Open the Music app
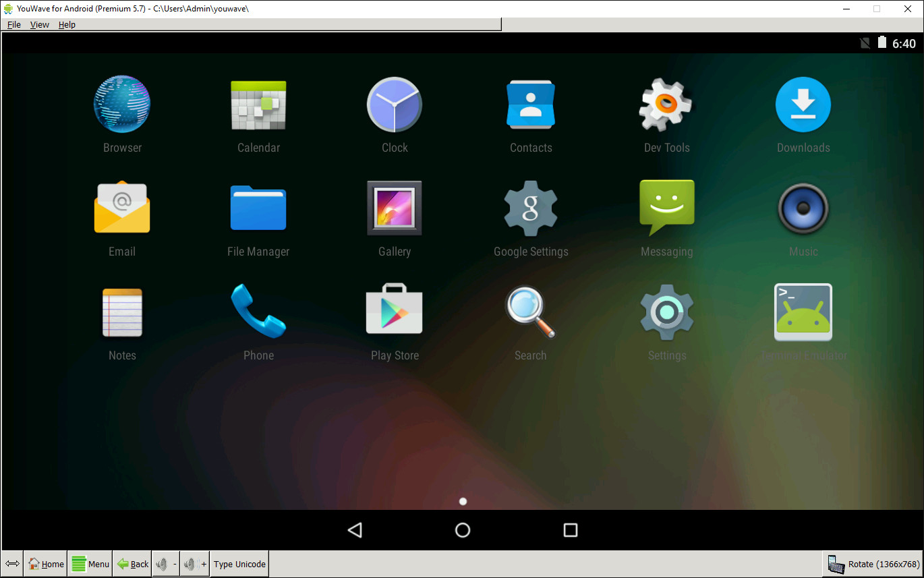This screenshot has height=578, width=924. click(x=803, y=208)
